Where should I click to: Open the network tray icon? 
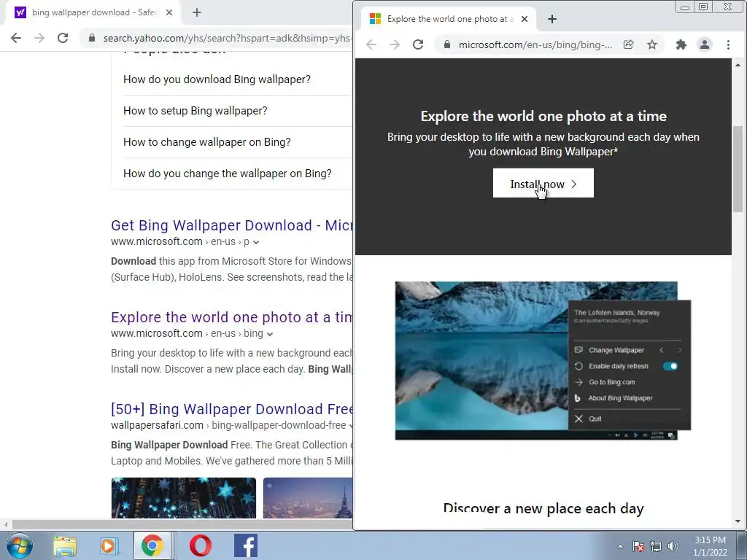656,546
